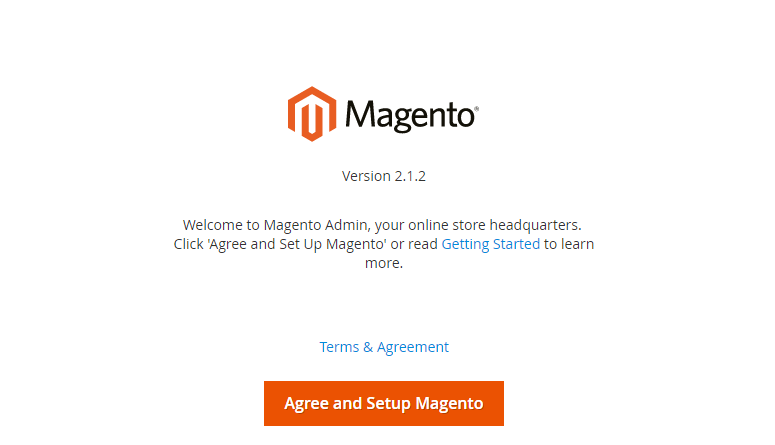Click the word 'Agreement' in the blue link
775x445 pixels.
[x=413, y=347]
